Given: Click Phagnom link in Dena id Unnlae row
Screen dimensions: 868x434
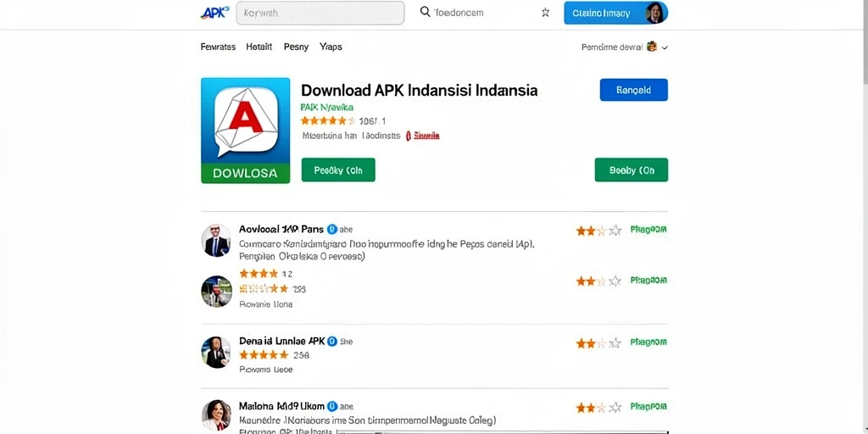Looking at the screenshot, I should click(x=648, y=342).
